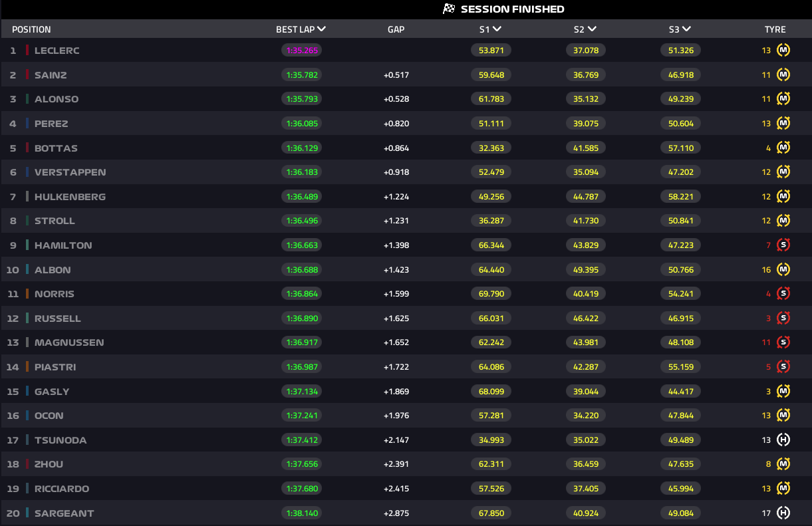The height and width of the screenshot is (526, 812).
Task: Click Hulkenberg's medium tyre icon
Action: click(x=783, y=197)
